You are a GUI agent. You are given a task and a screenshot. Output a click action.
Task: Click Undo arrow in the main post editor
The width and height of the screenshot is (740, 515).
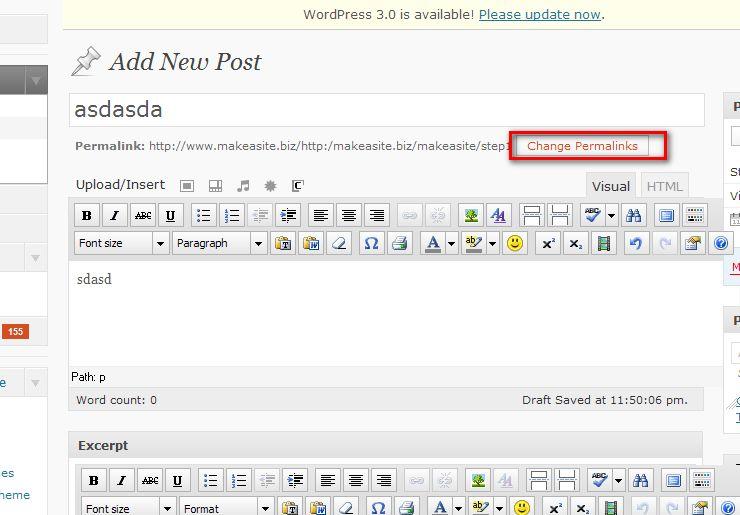coord(635,243)
